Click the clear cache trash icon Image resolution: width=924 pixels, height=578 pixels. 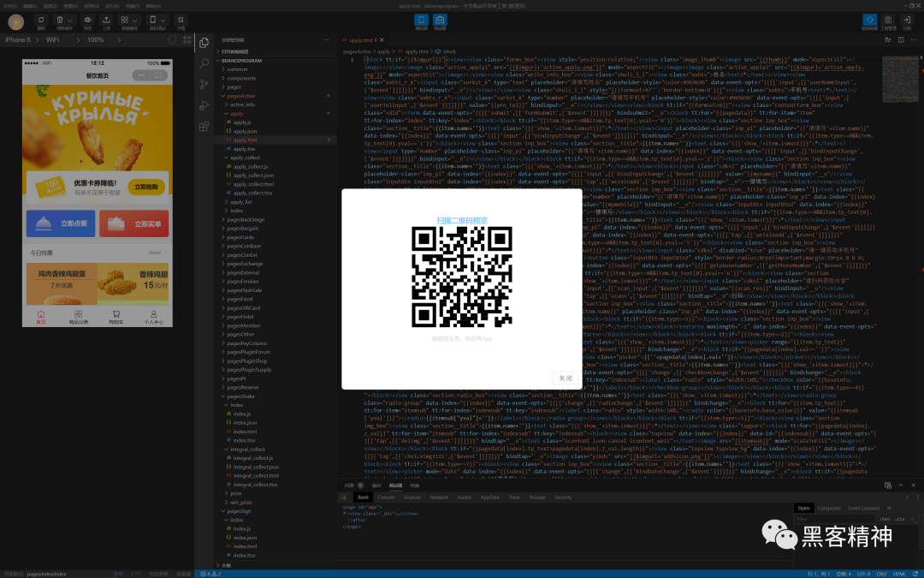pos(60,20)
